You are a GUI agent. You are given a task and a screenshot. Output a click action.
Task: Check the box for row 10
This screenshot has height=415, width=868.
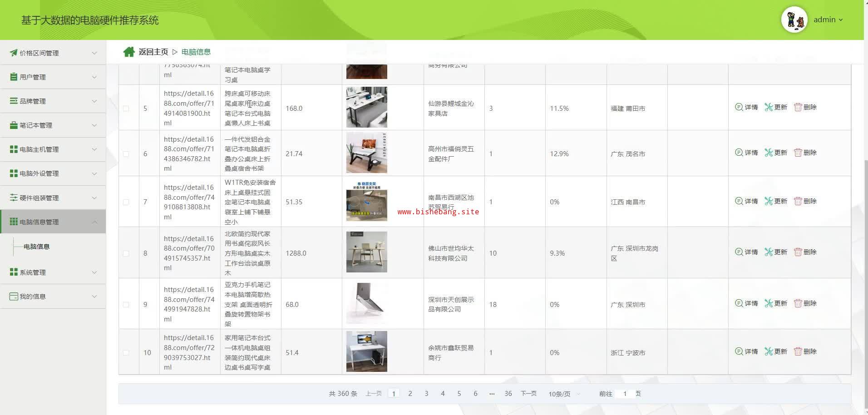point(126,353)
